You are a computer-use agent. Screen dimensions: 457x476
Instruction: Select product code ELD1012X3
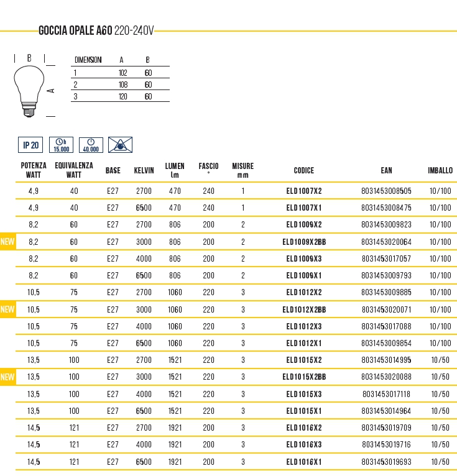click(x=304, y=326)
